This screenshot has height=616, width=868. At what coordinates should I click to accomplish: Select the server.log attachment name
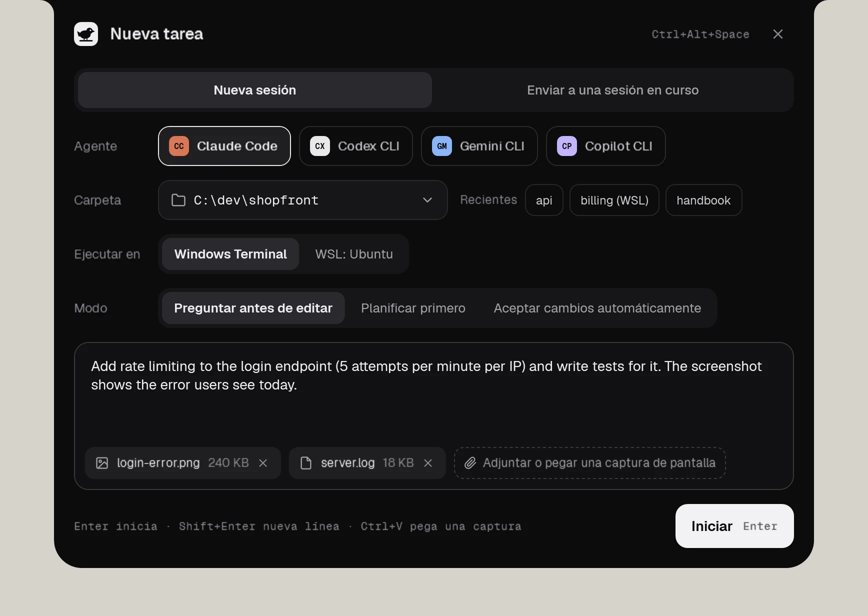click(x=348, y=463)
